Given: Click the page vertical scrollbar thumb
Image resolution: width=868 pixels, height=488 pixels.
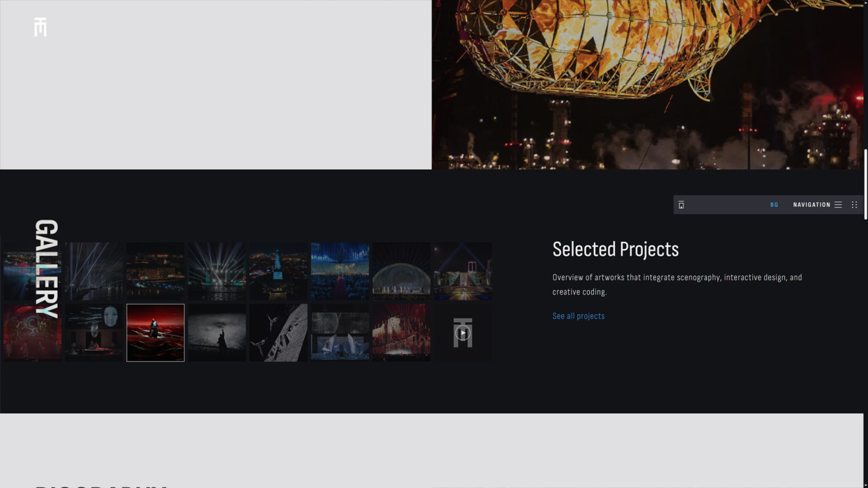Looking at the screenshot, I should (865, 184).
